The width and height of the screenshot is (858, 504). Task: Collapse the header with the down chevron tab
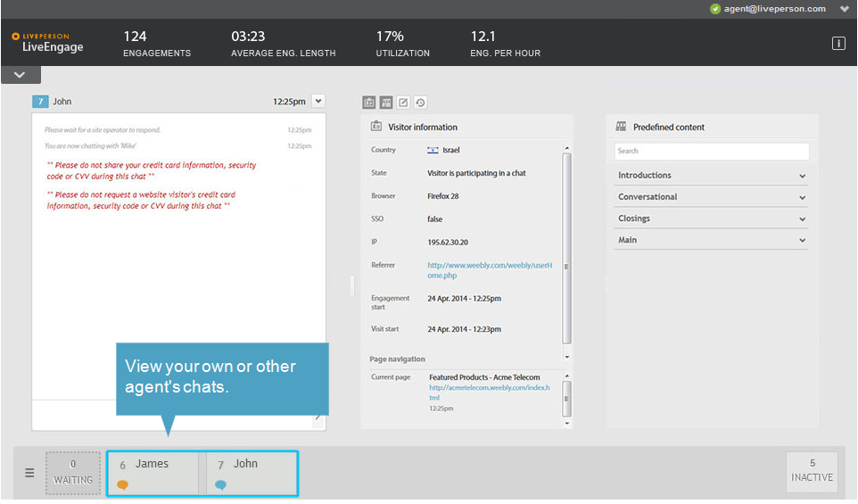pos(21,75)
